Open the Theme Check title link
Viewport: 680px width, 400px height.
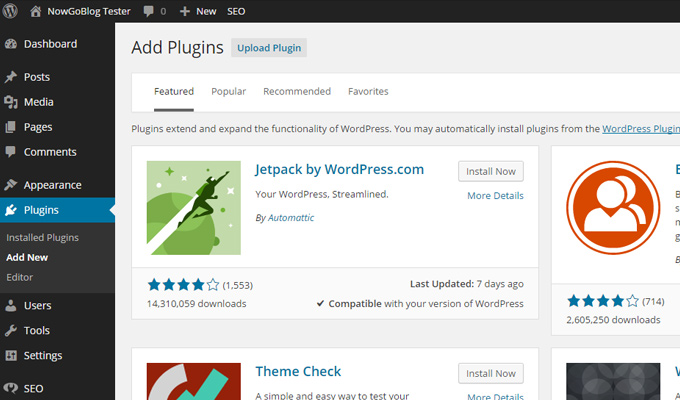298,371
